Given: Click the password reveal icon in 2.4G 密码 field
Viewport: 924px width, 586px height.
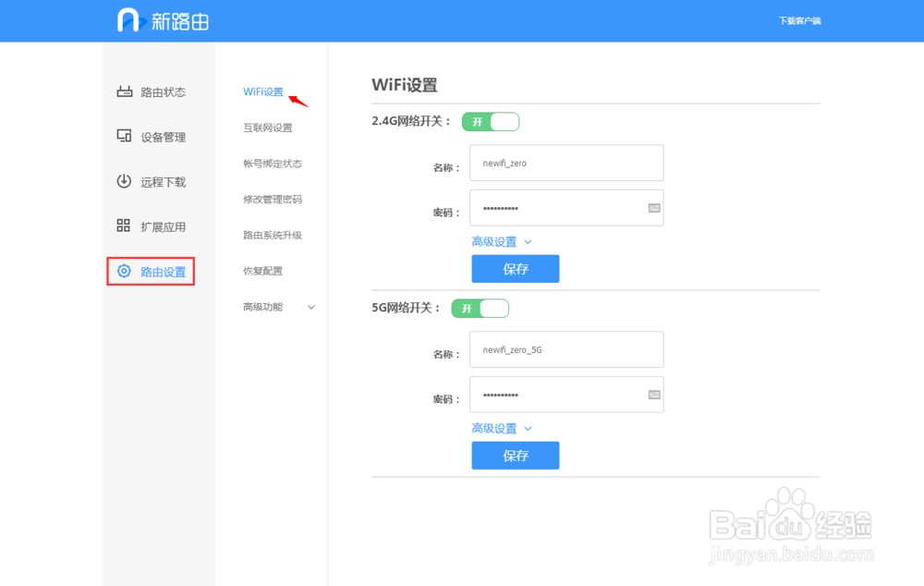Looking at the screenshot, I should click(652, 207).
